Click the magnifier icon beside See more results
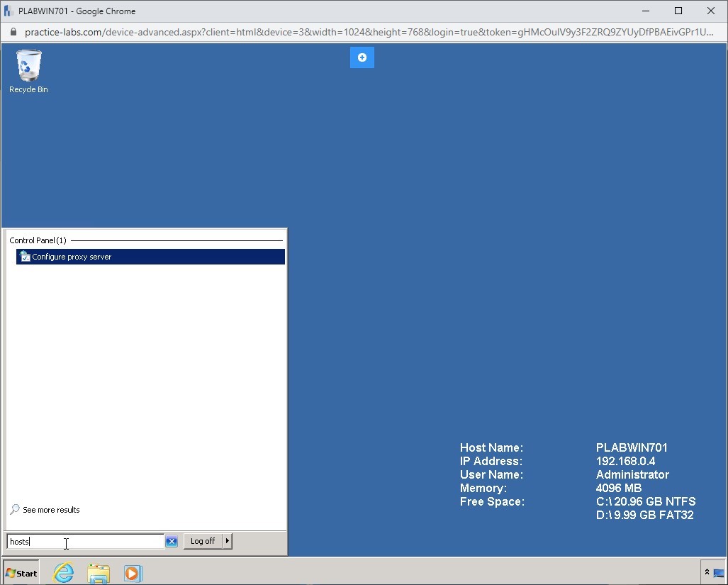 tap(15, 509)
